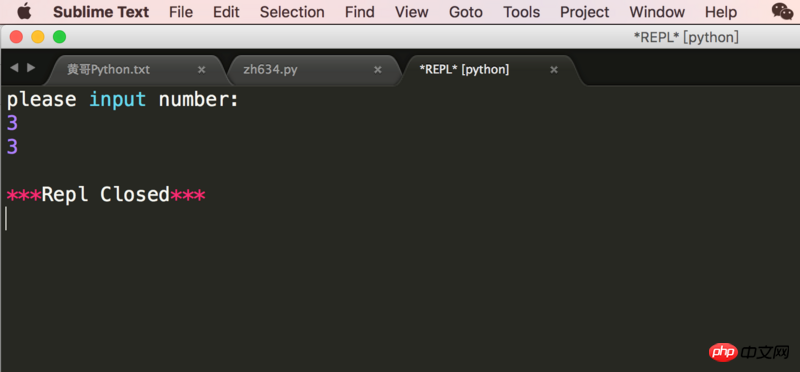Close the *REPL* [python] tab
Screen dimensions: 800x372
point(554,70)
